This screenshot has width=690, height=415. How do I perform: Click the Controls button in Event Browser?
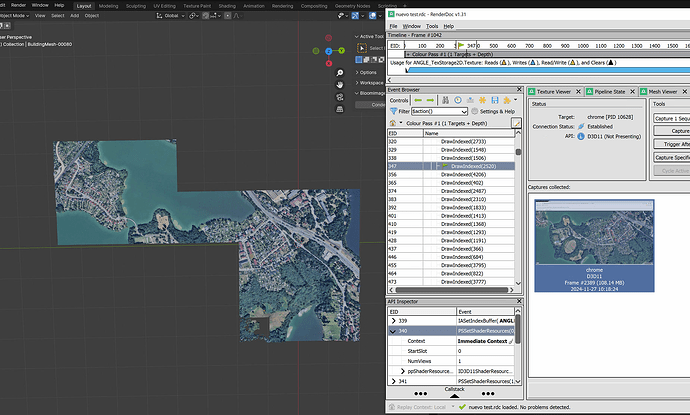(399, 100)
